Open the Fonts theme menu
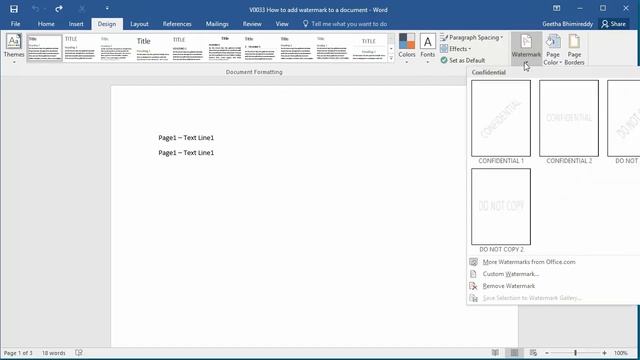The image size is (640, 360). tap(427, 48)
